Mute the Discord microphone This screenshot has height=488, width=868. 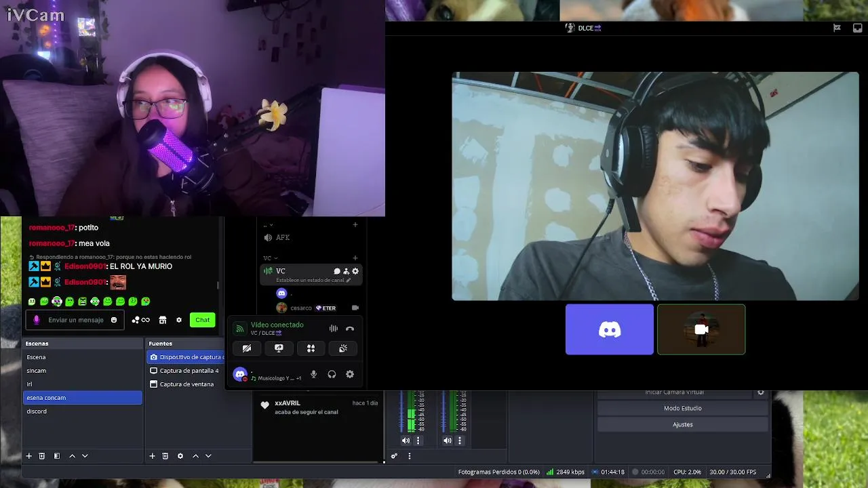[x=313, y=374]
